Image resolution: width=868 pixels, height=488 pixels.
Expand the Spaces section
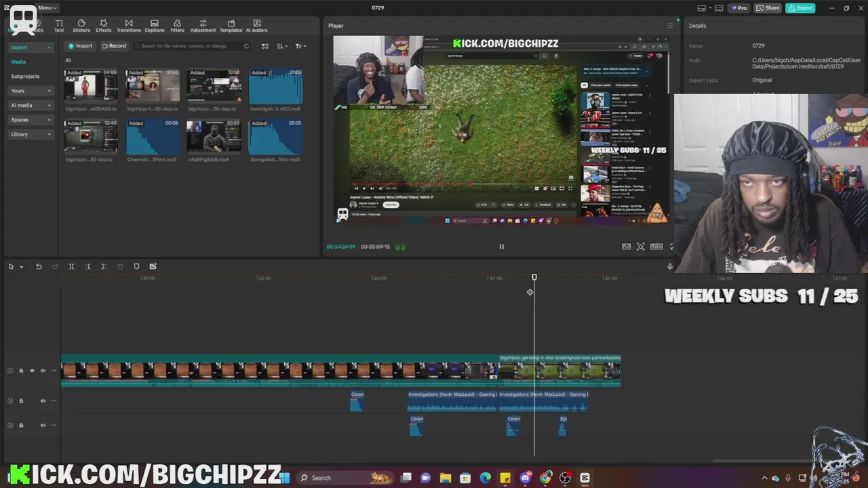pos(31,120)
